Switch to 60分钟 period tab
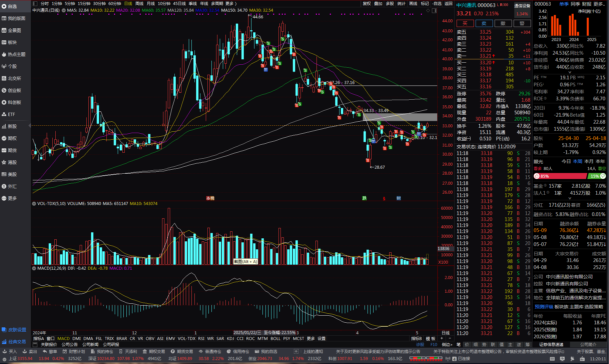609x364 pixels. (115, 4)
